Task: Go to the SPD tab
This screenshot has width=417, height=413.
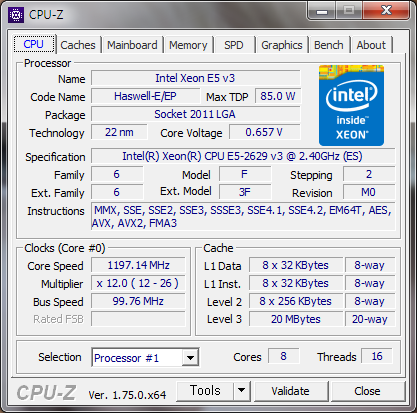Action: tap(234, 45)
